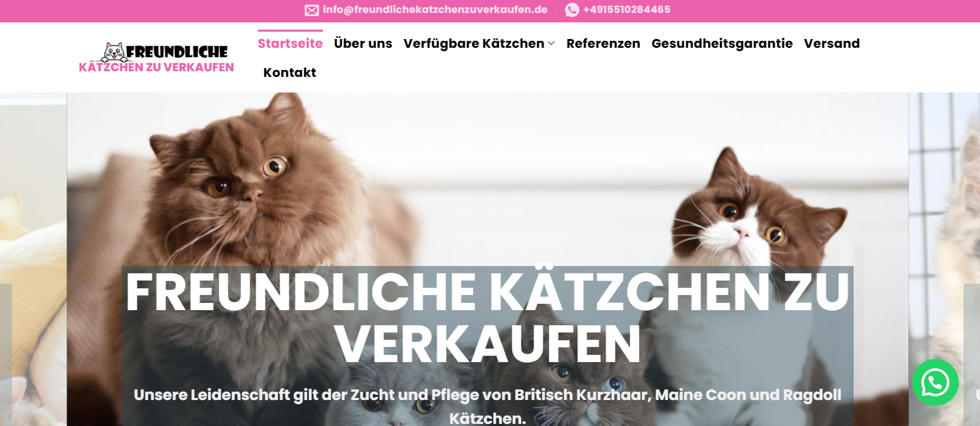The height and width of the screenshot is (426, 980).
Task: Open the Startseite menu item
Action: point(290,44)
